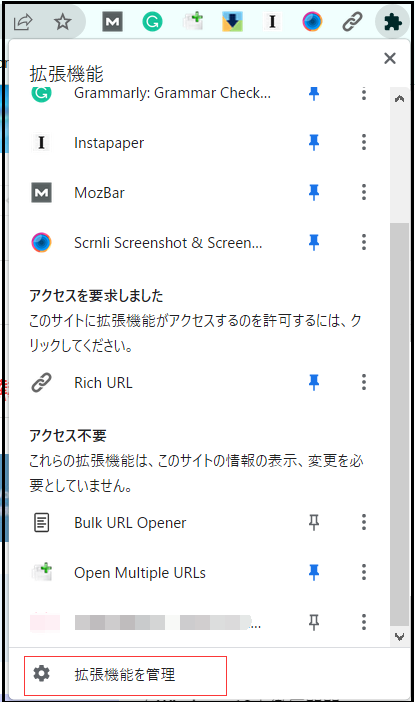Click the share page icon
This screenshot has height=702, width=415.
click(23, 21)
